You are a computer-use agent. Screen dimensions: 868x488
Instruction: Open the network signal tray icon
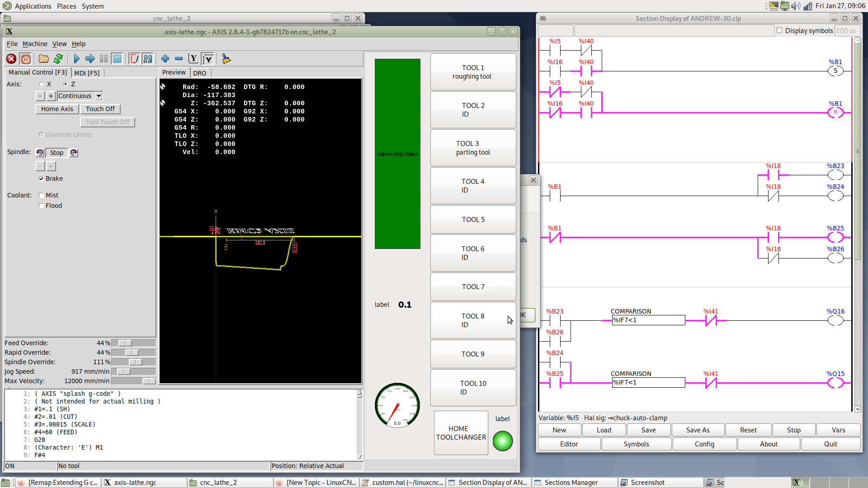807,6
